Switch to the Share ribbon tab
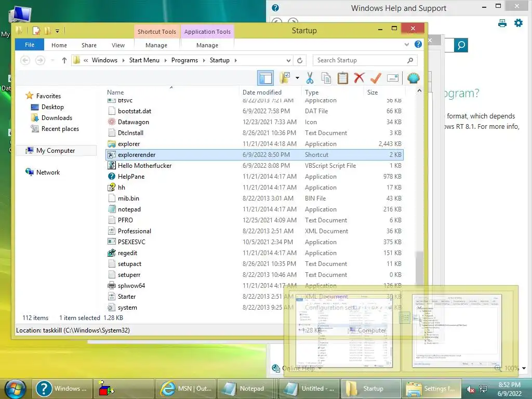This screenshot has width=532, height=399. coord(89,45)
